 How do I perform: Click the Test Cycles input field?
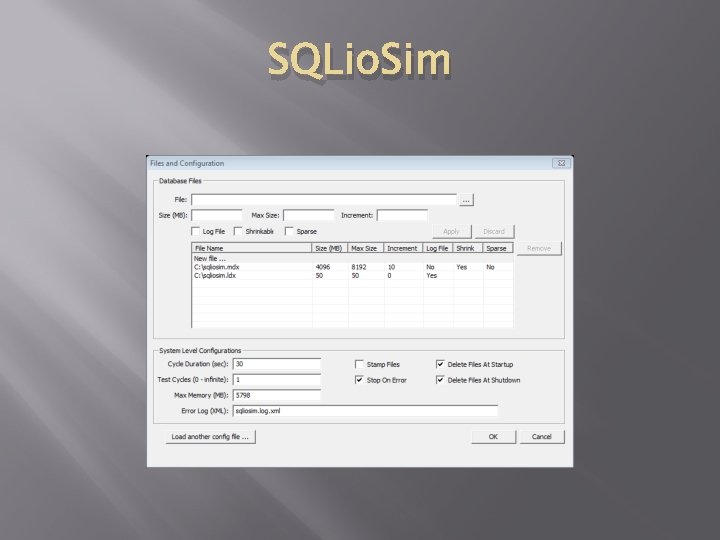[x=277, y=380]
